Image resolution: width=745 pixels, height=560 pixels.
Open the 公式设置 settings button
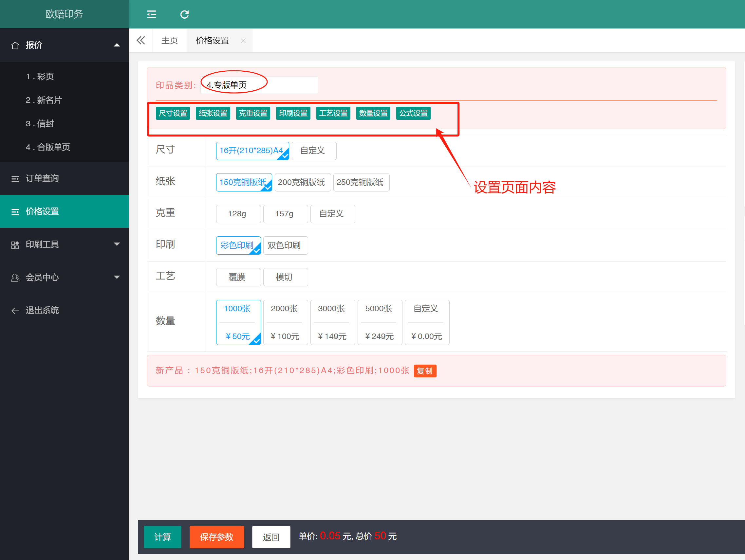[x=413, y=113]
